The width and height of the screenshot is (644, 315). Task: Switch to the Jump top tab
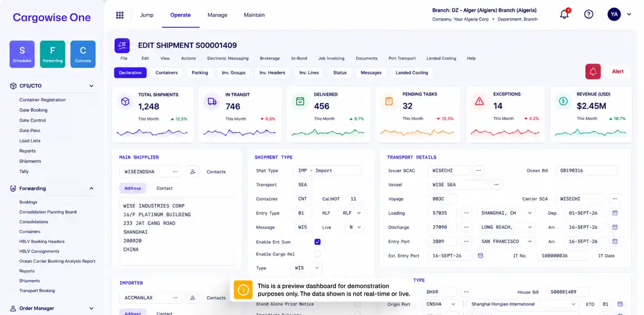click(x=147, y=15)
